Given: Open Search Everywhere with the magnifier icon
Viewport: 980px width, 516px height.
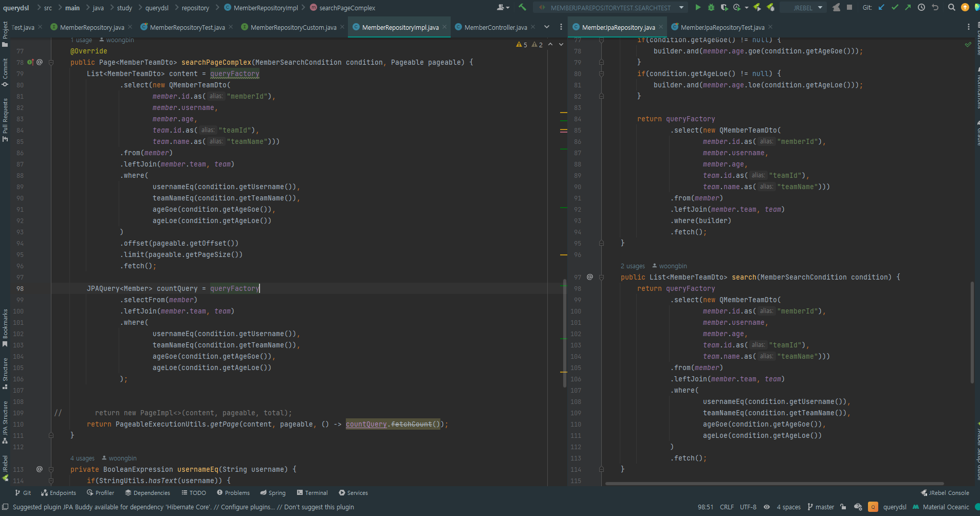Looking at the screenshot, I should coord(951,8).
